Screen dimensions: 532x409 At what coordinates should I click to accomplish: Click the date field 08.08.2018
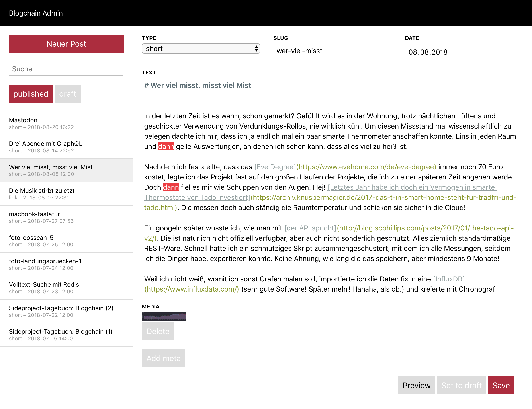click(463, 52)
